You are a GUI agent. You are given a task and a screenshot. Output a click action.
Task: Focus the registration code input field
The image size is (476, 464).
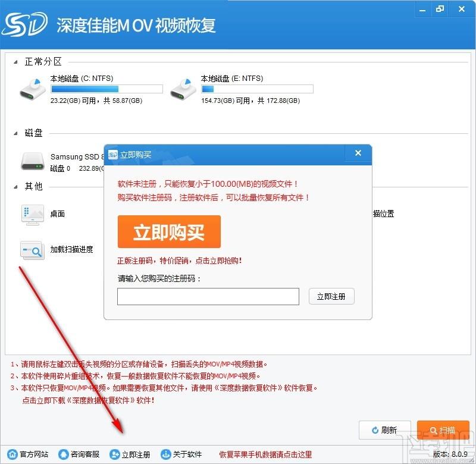(208, 296)
